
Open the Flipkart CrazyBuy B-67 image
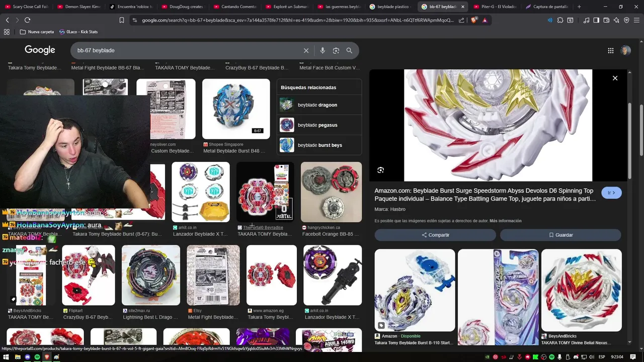click(89, 275)
